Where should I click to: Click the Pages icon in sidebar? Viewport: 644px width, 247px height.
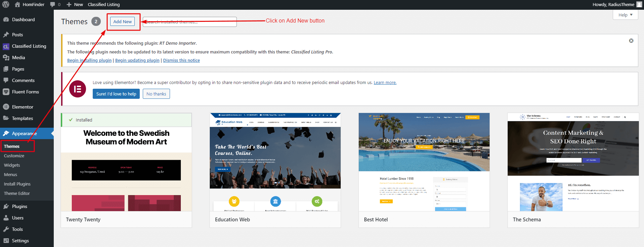pos(6,69)
